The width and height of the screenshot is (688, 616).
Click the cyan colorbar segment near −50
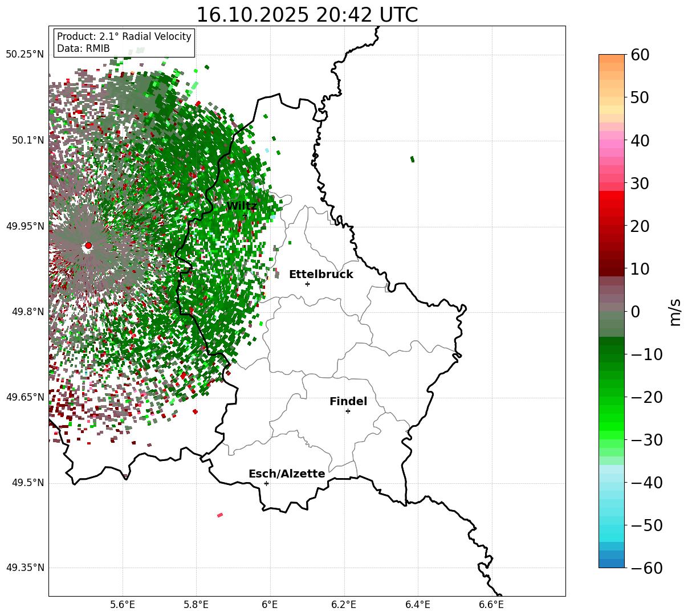pos(612,529)
